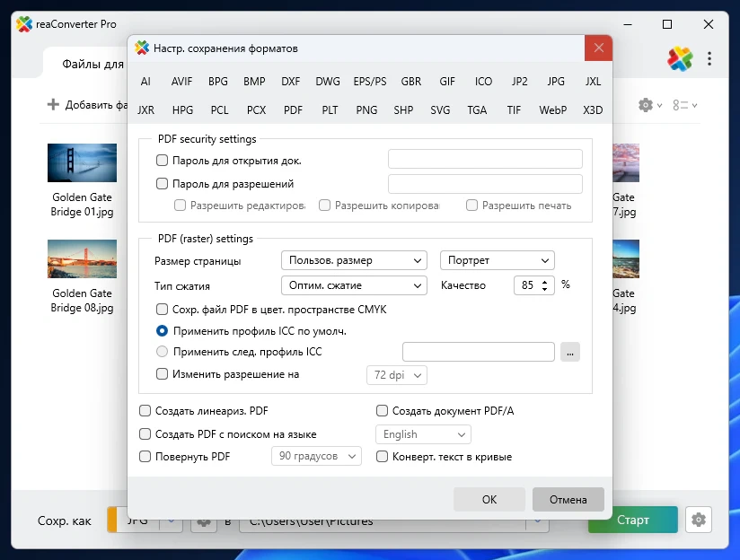740x560 pixels.
Task: Enable the permissions password checkbox
Action: pos(162,183)
